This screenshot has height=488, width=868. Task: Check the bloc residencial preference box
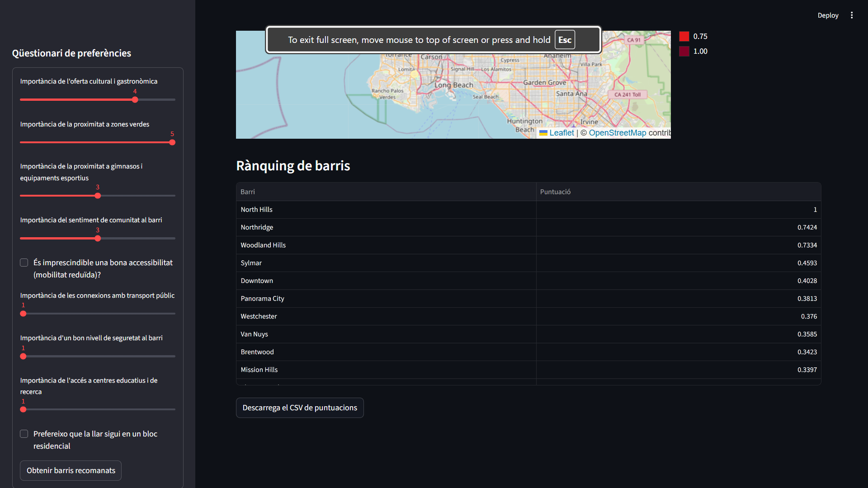pos(24,434)
